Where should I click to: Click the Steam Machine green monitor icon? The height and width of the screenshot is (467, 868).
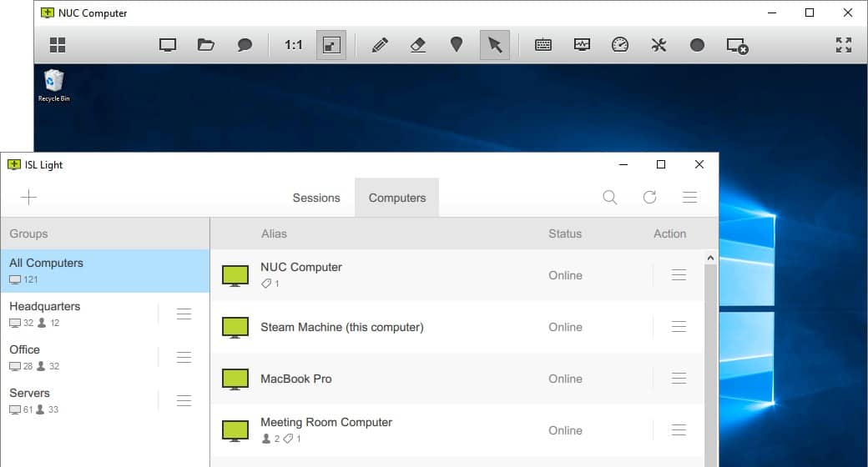coord(235,327)
